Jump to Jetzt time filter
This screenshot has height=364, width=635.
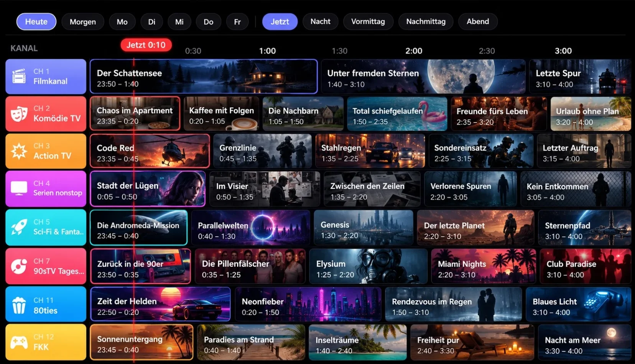click(280, 21)
